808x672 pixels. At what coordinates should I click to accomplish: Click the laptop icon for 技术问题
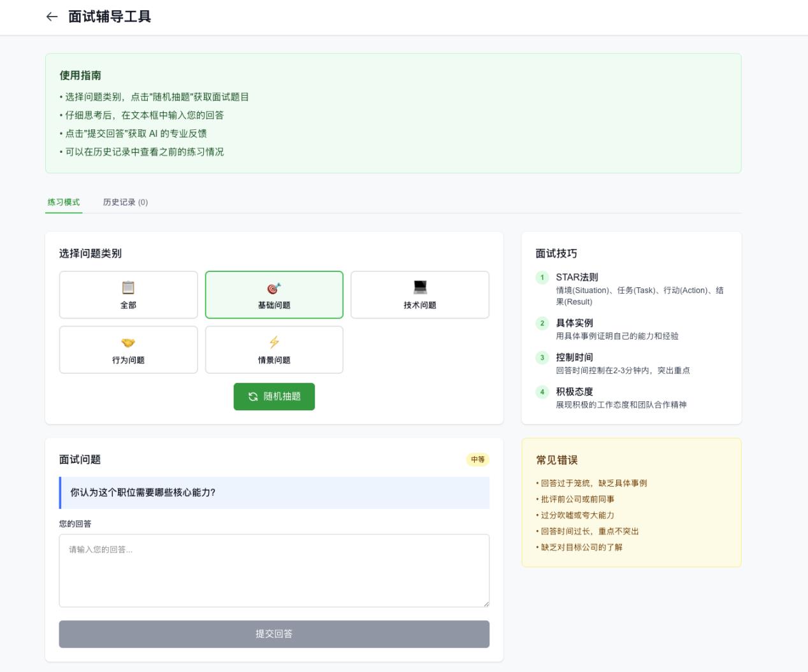(x=420, y=287)
